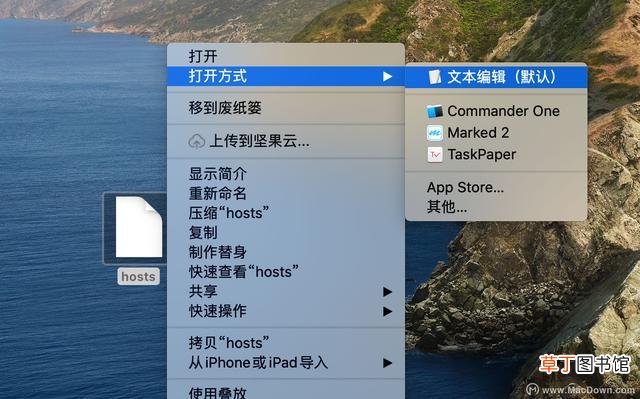
Task: Click the TextEdit app icon in submenu
Action: click(x=435, y=77)
